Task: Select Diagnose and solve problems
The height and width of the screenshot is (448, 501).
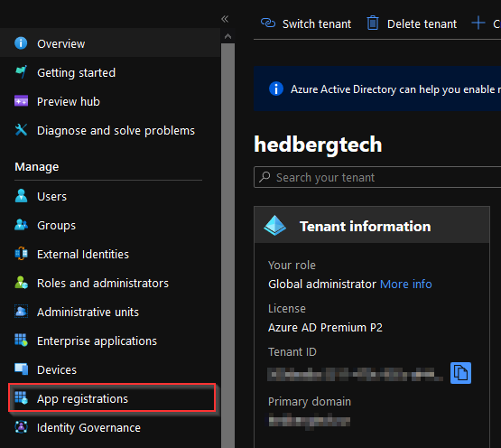Action: click(110, 130)
